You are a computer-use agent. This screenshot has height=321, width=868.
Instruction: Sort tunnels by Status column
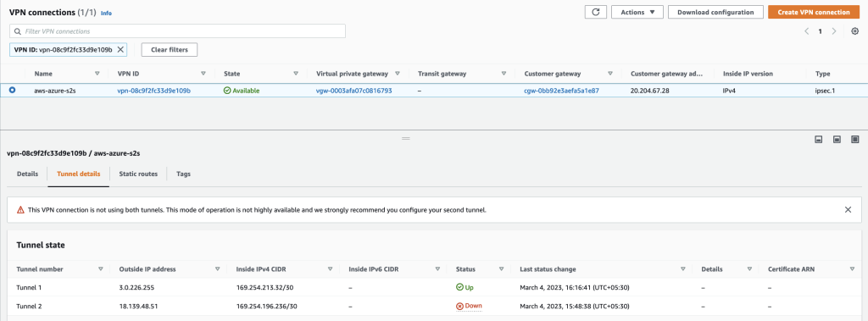501,269
